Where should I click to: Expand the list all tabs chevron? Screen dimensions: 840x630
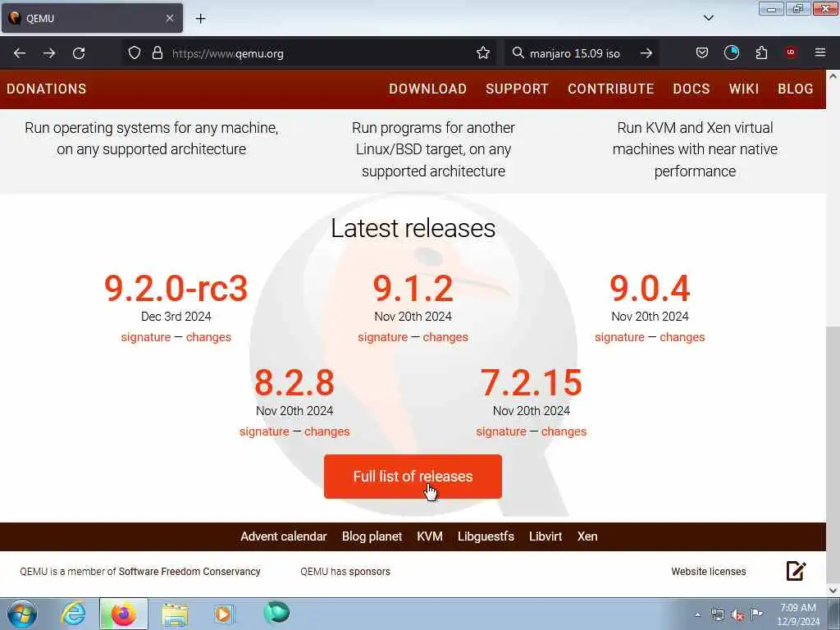point(709,18)
